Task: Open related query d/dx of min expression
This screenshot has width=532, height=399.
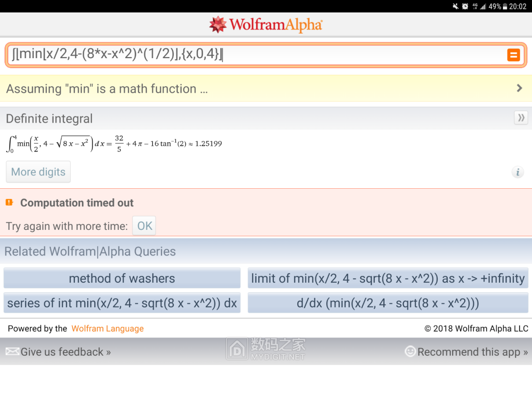Action: (388, 303)
